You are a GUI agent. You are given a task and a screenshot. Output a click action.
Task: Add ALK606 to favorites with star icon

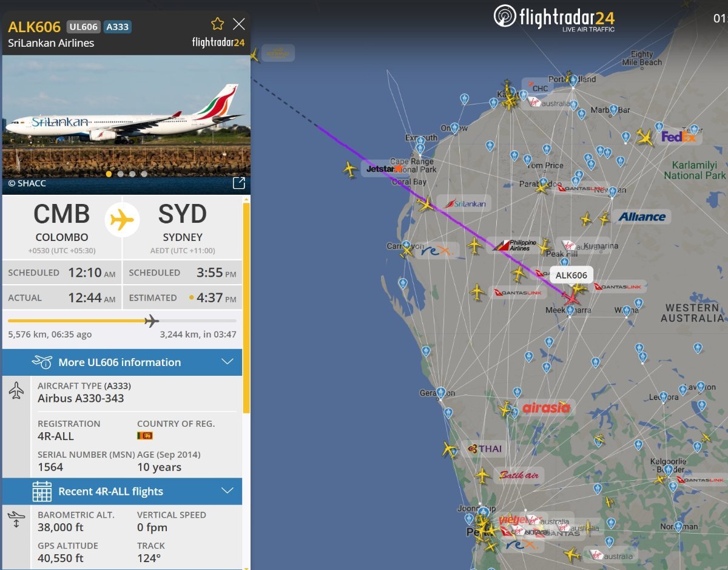(217, 24)
